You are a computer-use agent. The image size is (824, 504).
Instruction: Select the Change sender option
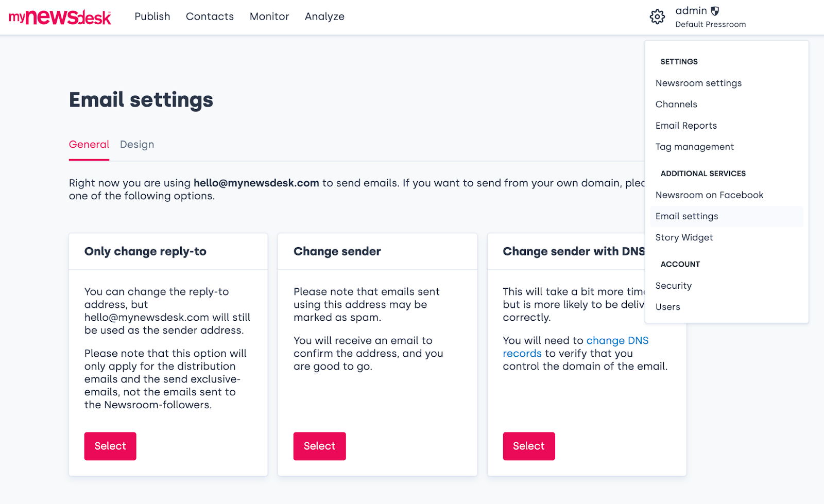pos(319,446)
